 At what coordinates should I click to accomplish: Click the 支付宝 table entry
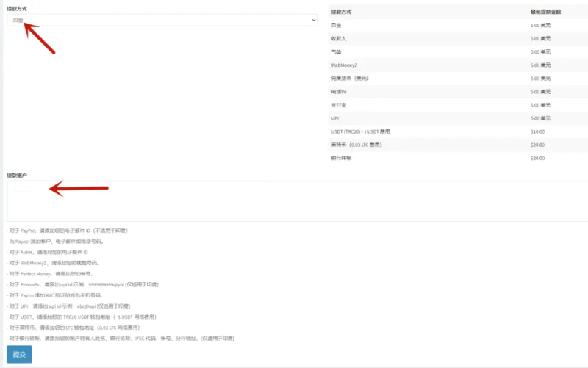(338, 104)
